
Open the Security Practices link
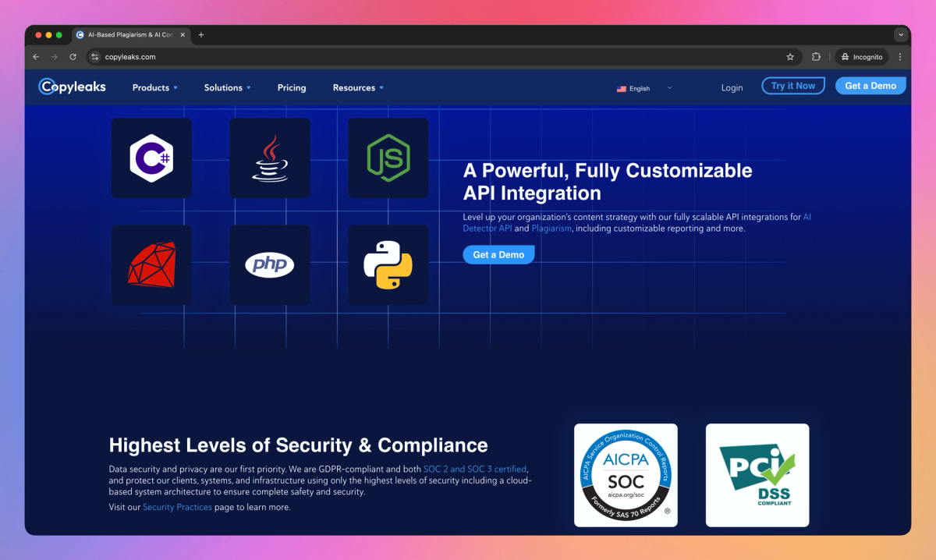click(x=177, y=507)
